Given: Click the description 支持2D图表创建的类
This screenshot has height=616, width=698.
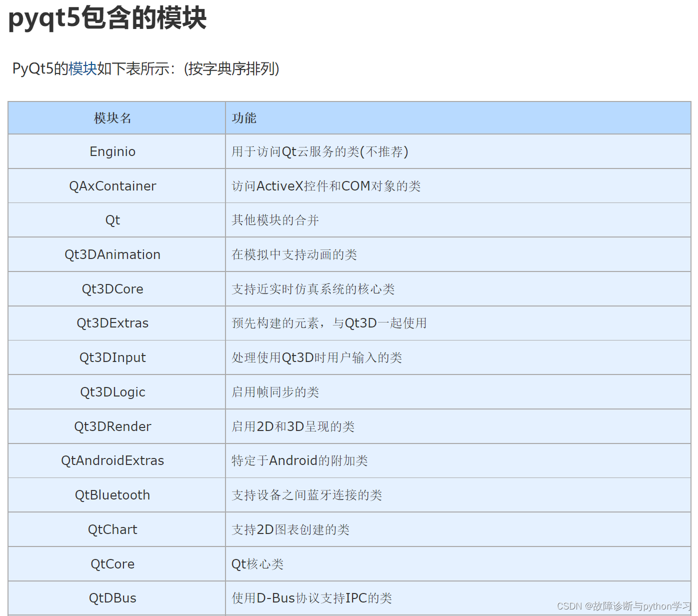Looking at the screenshot, I should pos(290,529).
